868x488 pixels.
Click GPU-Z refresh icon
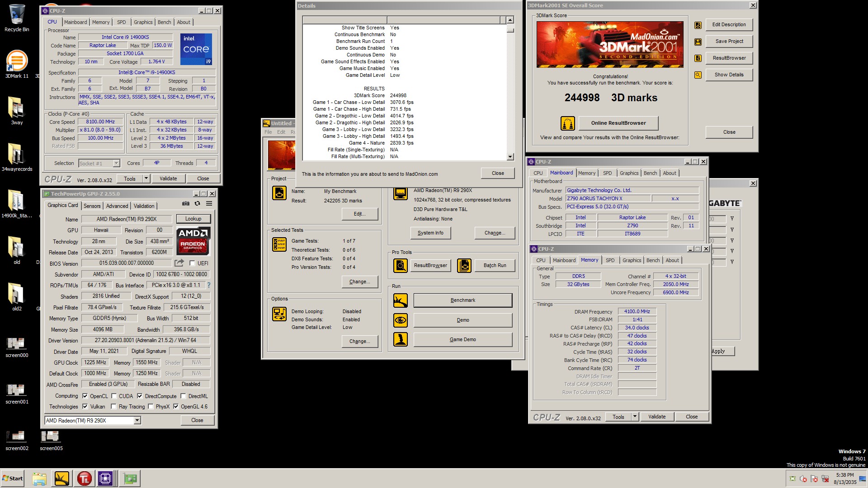[x=198, y=204]
